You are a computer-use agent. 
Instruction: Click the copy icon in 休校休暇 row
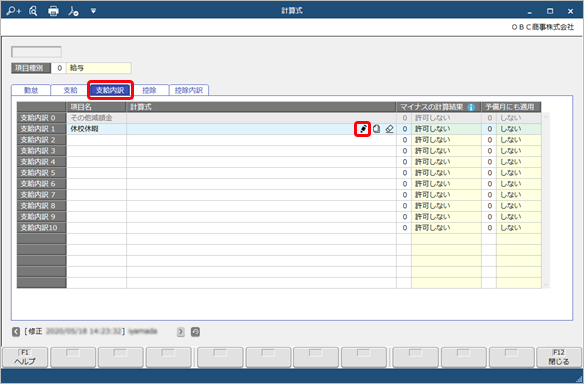[x=377, y=129]
